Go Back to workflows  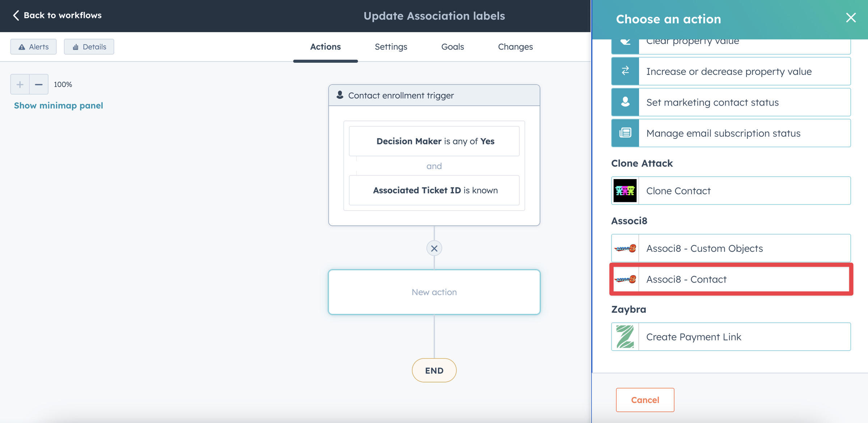pos(57,15)
